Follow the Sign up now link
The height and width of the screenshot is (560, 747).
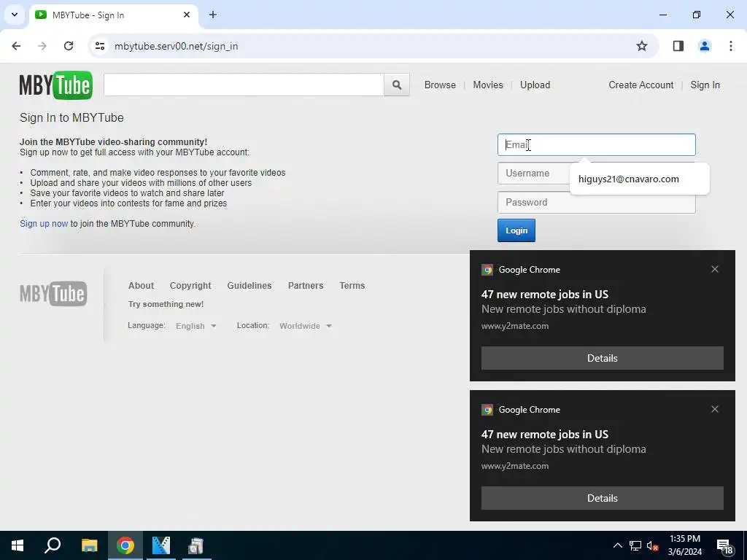pos(44,223)
